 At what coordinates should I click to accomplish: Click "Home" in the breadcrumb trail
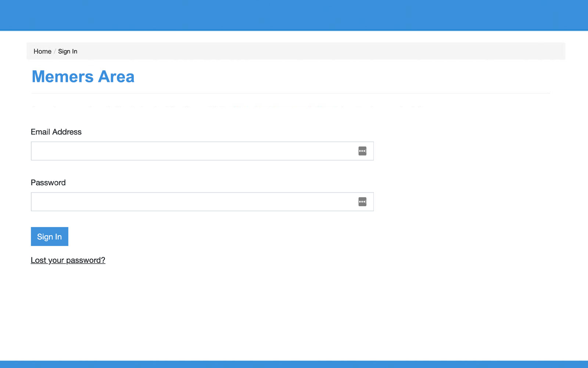click(x=42, y=51)
